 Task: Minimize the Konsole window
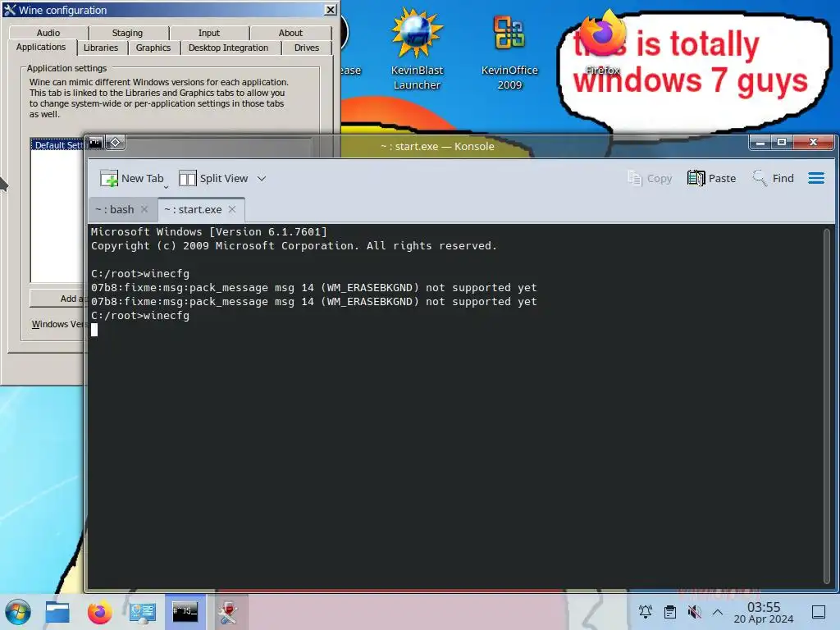point(760,142)
